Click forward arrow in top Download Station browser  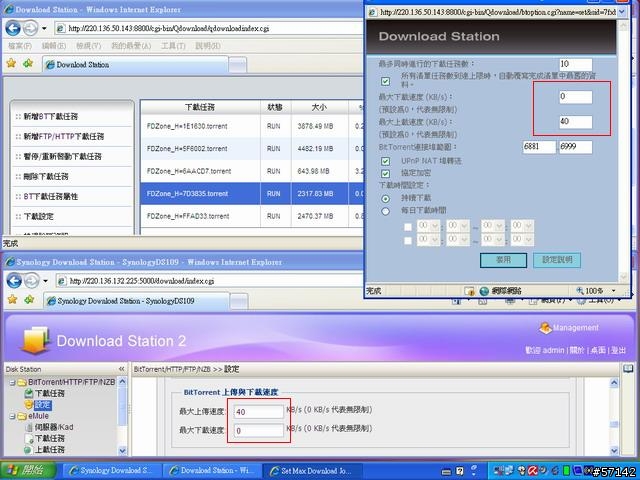pyautogui.click(x=30, y=28)
